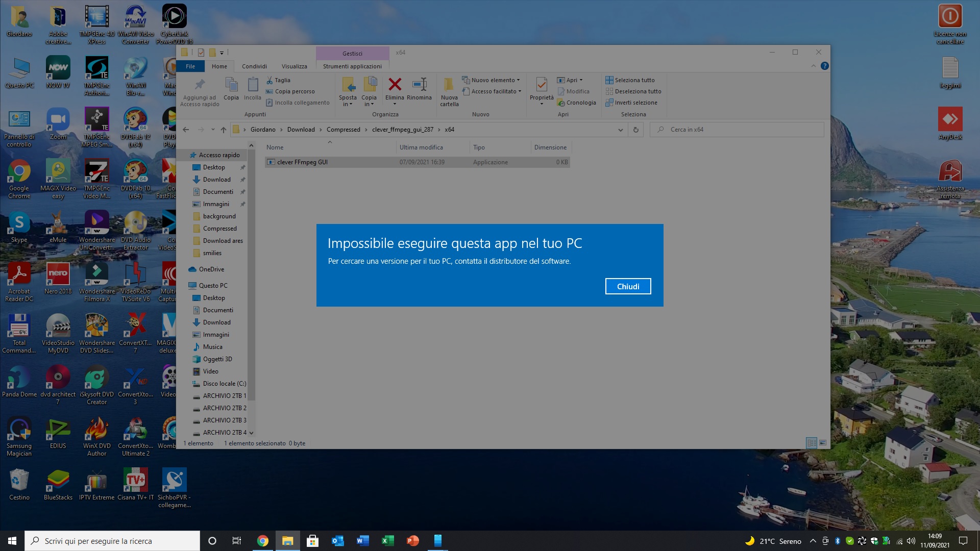Viewport: 980px width, 551px height.
Task: Click the Proprietà checkmark icon
Action: coord(541,84)
